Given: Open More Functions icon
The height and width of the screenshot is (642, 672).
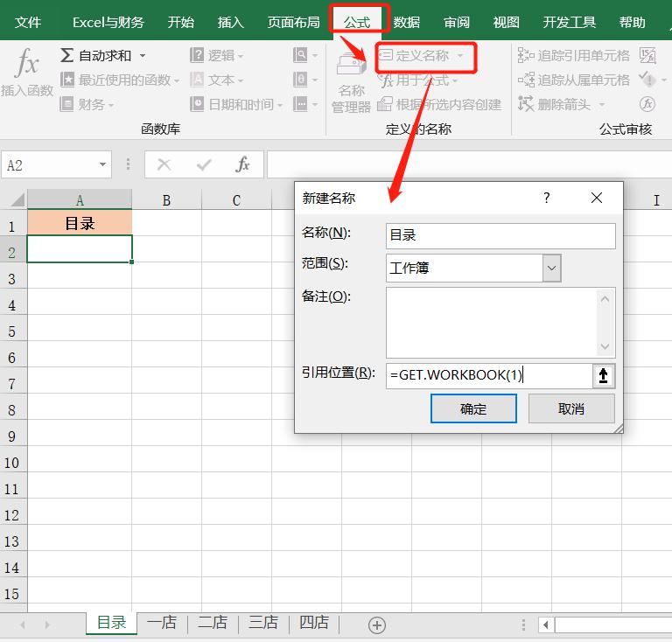Looking at the screenshot, I should (x=305, y=104).
